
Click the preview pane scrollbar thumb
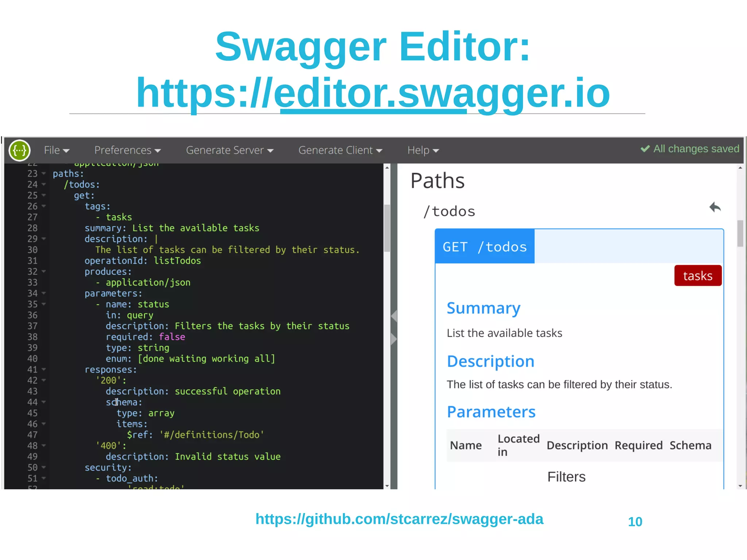pos(740,233)
